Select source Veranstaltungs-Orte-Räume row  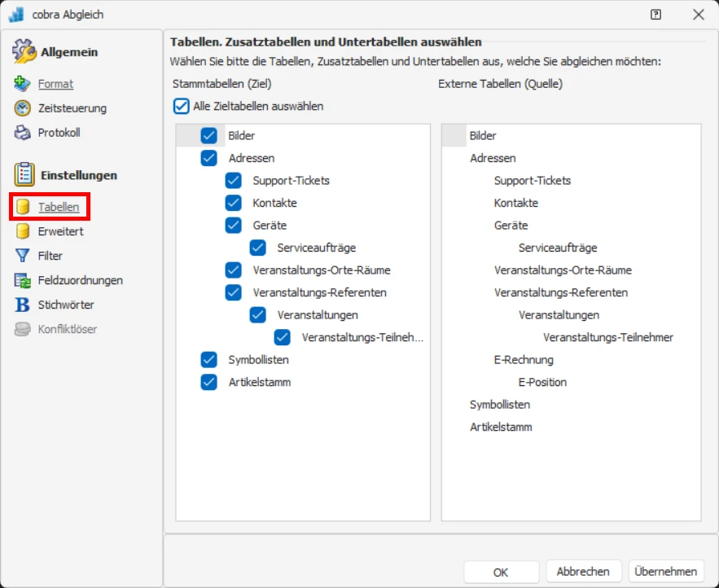[x=563, y=270]
